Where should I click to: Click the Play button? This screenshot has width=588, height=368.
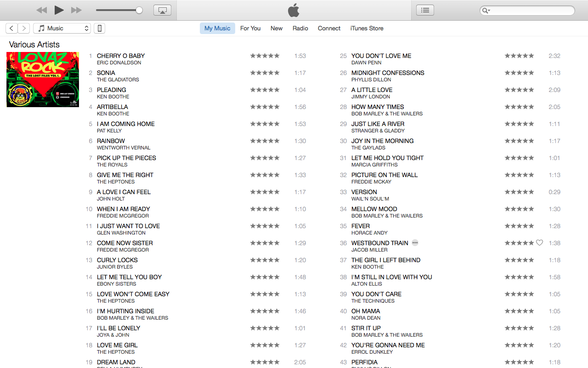point(59,10)
